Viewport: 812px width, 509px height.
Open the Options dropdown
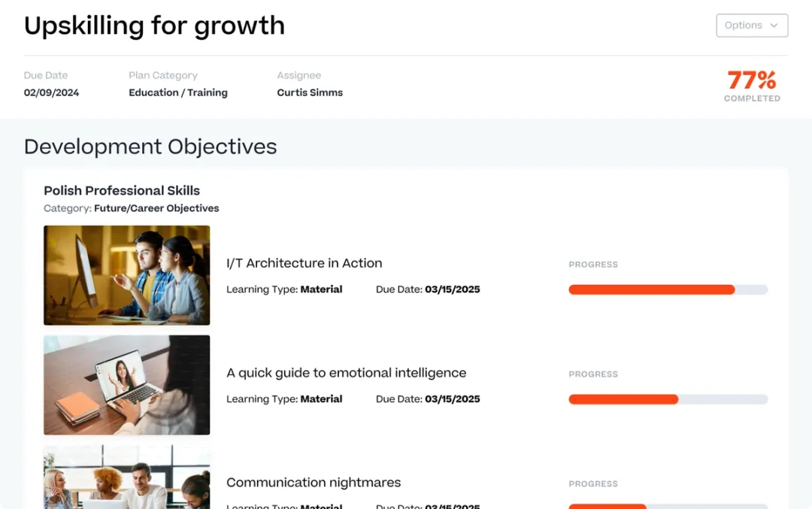coord(752,26)
